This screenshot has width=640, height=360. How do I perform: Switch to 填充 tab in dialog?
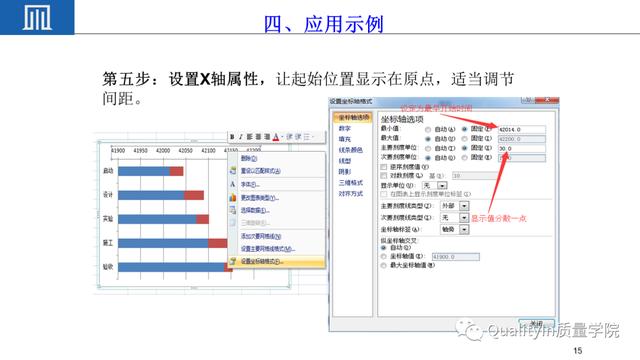coord(344,139)
